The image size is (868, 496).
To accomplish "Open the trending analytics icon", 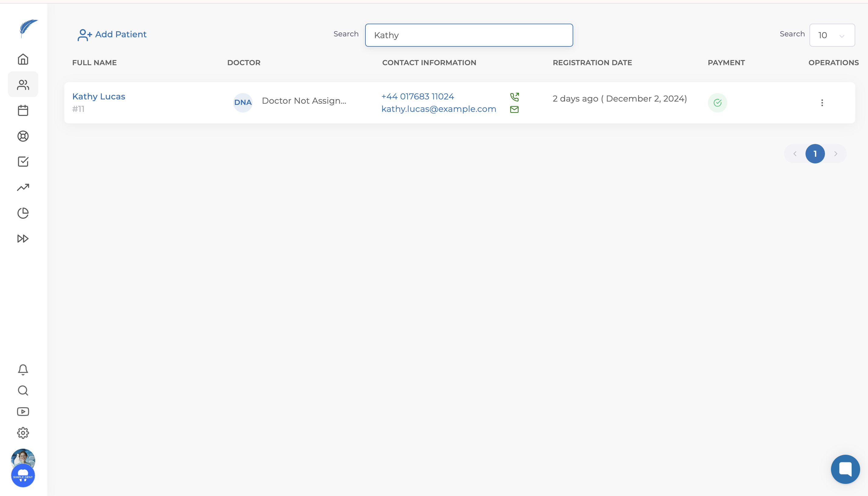I will pos(23,187).
